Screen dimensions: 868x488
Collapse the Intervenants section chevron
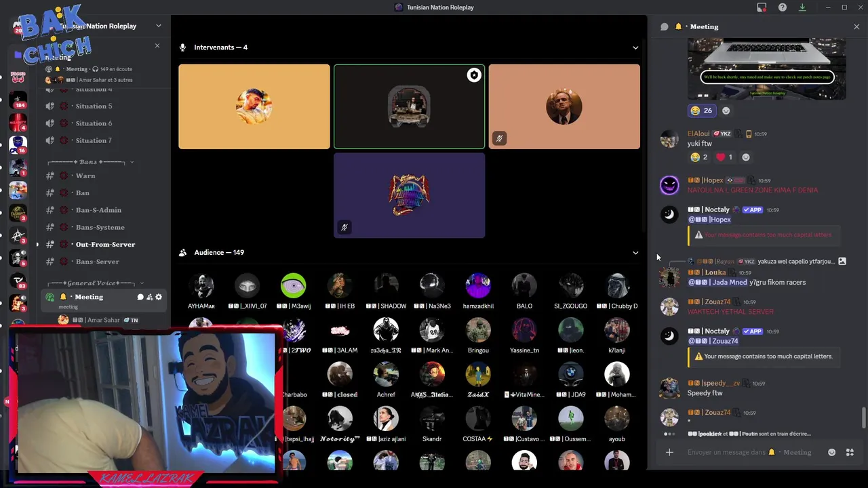(x=635, y=47)
